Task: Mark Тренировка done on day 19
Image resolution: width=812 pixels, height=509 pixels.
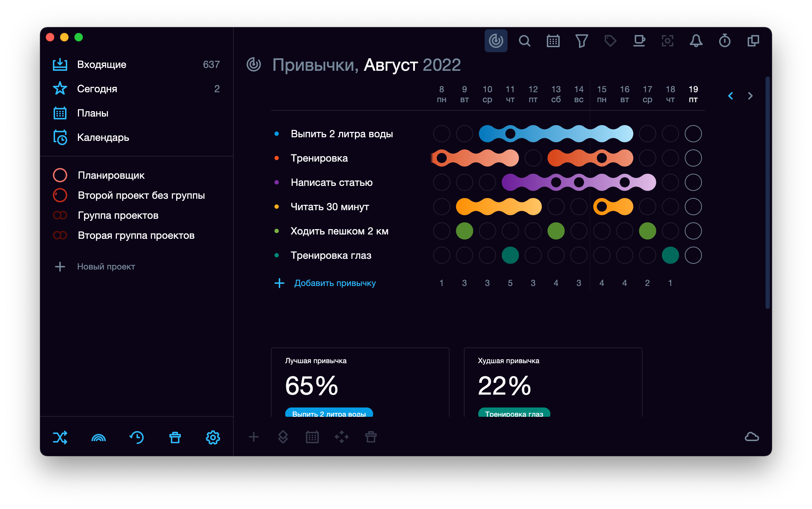Action: pyautogui.click(x=693, y=158)
